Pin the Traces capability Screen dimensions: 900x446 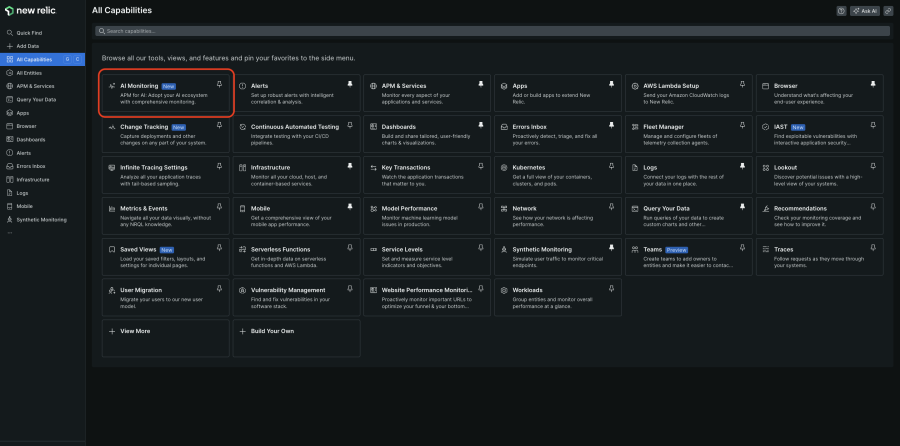874,249
